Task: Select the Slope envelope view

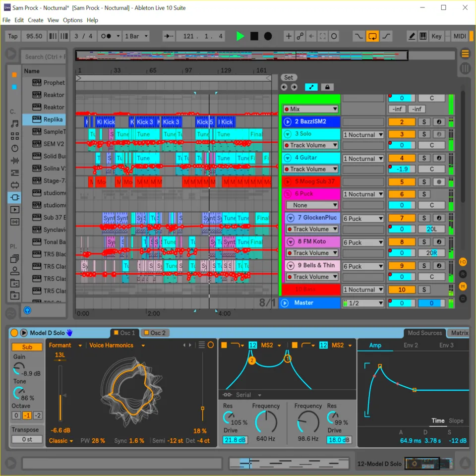Action: pyautogui.click(x=456, y=421)
